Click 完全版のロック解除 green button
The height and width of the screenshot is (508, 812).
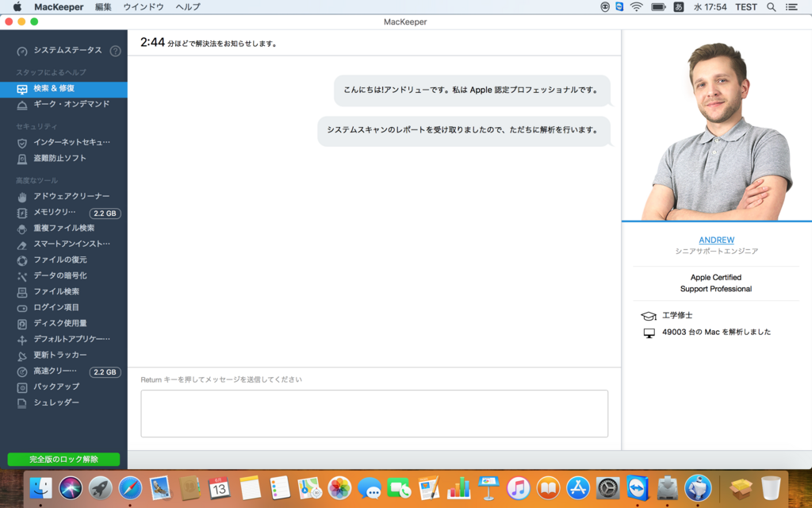(63, 460)
